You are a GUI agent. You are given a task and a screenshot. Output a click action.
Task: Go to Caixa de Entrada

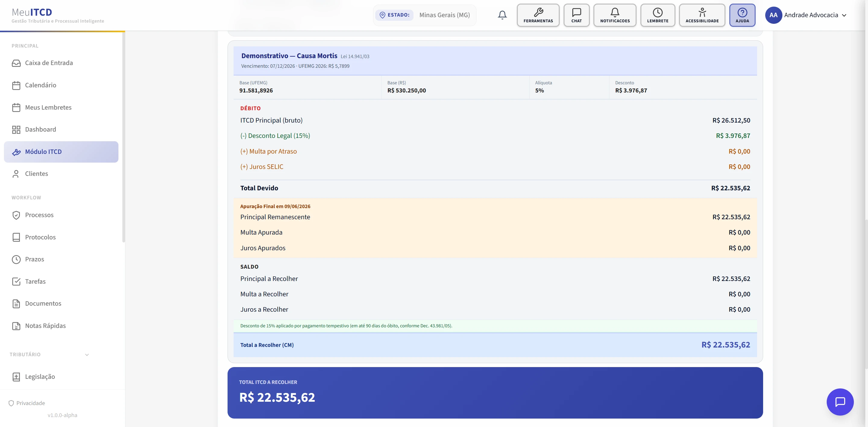tap(61, 63)
